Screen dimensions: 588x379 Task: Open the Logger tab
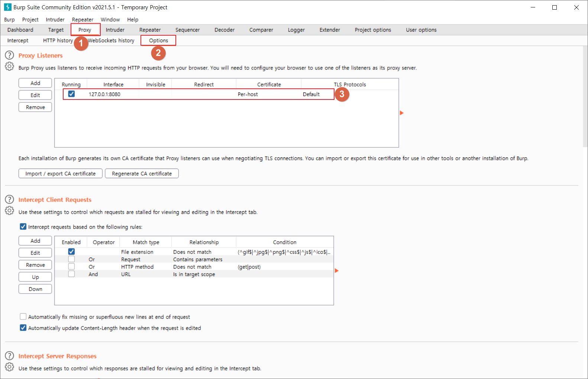point(296,30)
